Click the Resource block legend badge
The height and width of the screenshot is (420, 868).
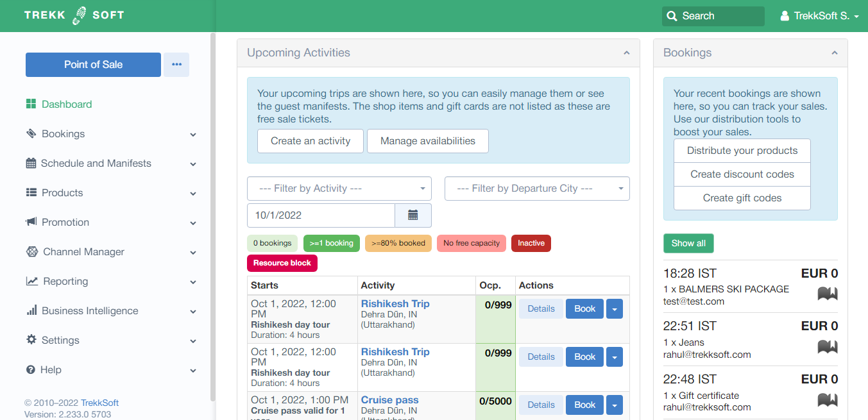(282, 263)
